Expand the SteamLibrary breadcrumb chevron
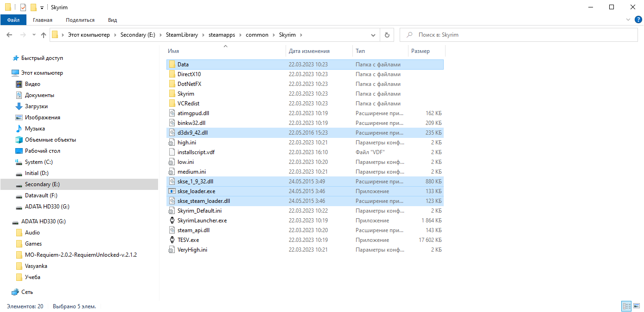The image size is (644, 312). (x=203, y=35)
